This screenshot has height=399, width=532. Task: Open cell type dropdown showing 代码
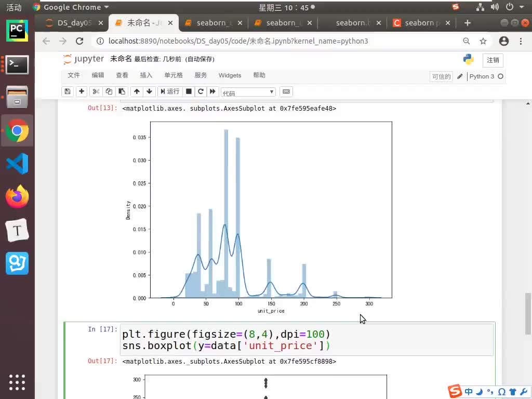[x=248, y=92]
